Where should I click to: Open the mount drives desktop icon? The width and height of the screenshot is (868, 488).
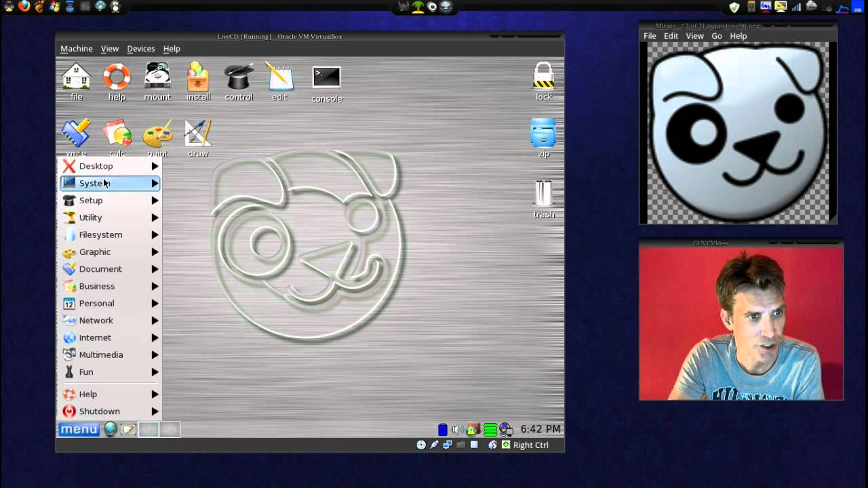click(x=157, y=81)
